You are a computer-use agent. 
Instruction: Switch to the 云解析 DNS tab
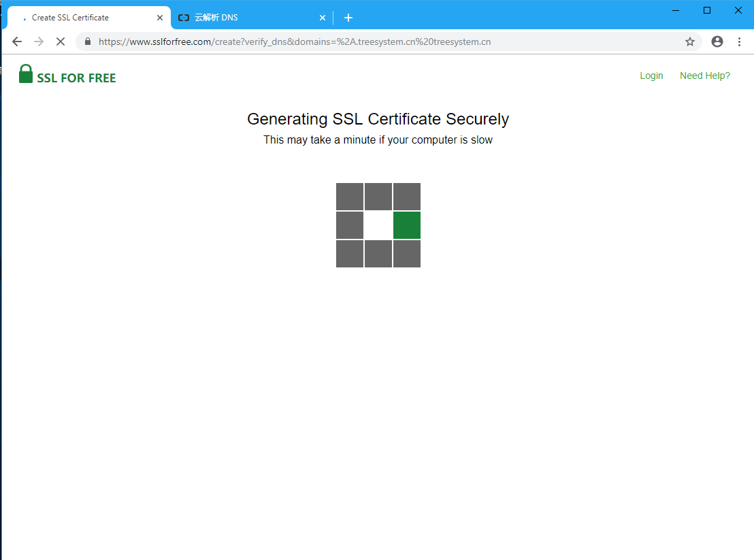pos(245,18)
